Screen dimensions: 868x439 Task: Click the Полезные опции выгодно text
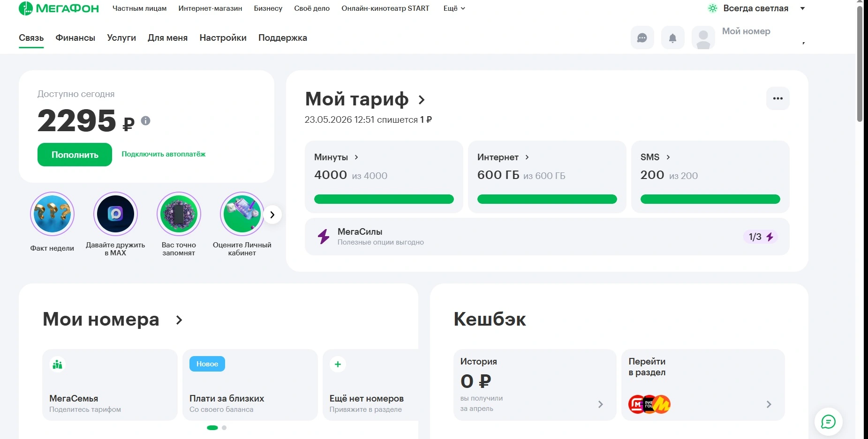381,242
